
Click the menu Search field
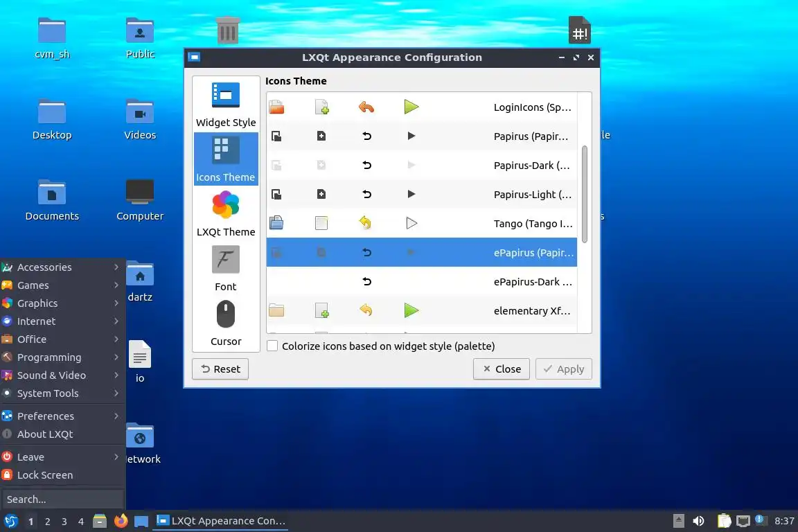point(62,499)
